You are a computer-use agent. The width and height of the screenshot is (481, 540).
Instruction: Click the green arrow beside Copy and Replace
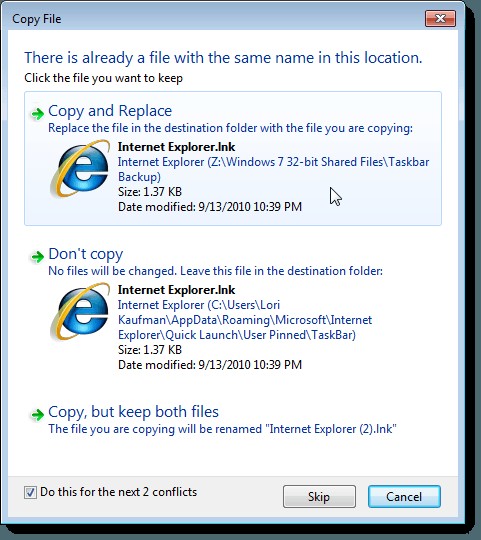[x=38, y=113]
